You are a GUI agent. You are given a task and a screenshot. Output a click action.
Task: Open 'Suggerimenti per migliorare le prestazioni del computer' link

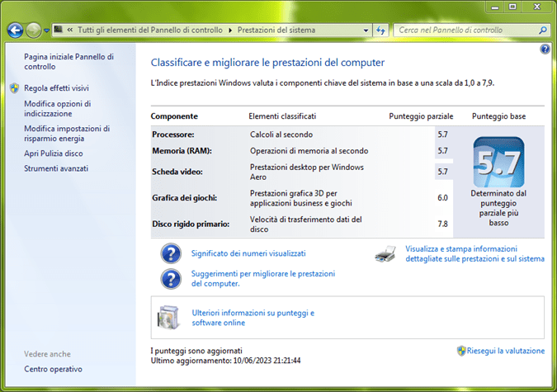point(263,279)
